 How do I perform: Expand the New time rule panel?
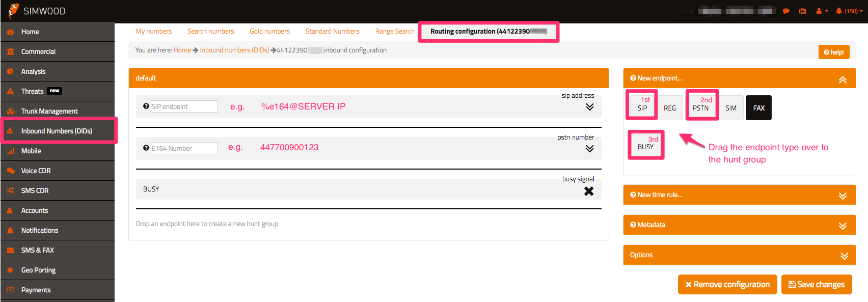click(843, 196)
